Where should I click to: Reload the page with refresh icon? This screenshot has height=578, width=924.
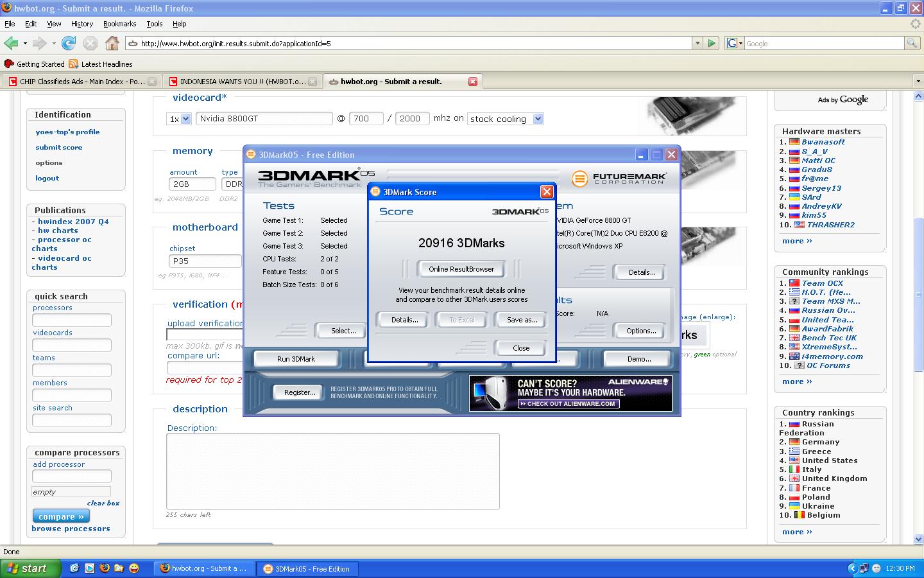(x=69, y=43)
